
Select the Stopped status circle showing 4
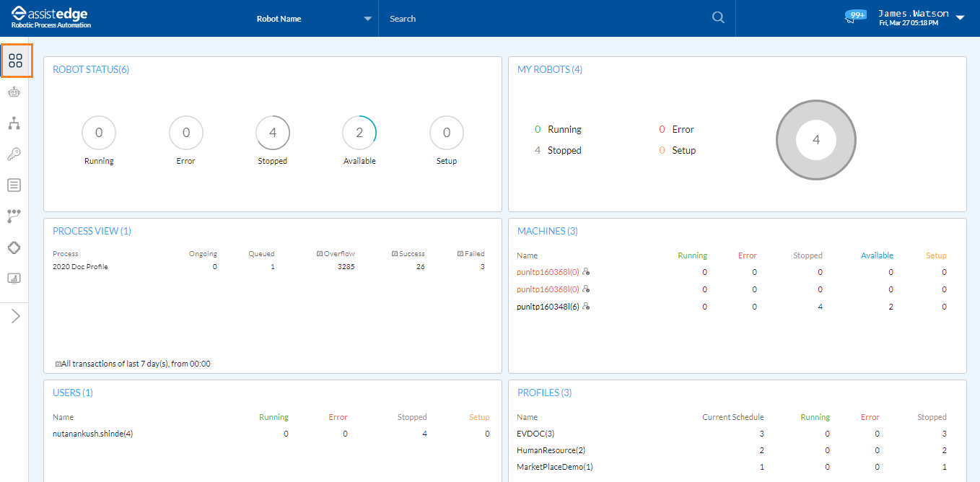pos(273,133)
